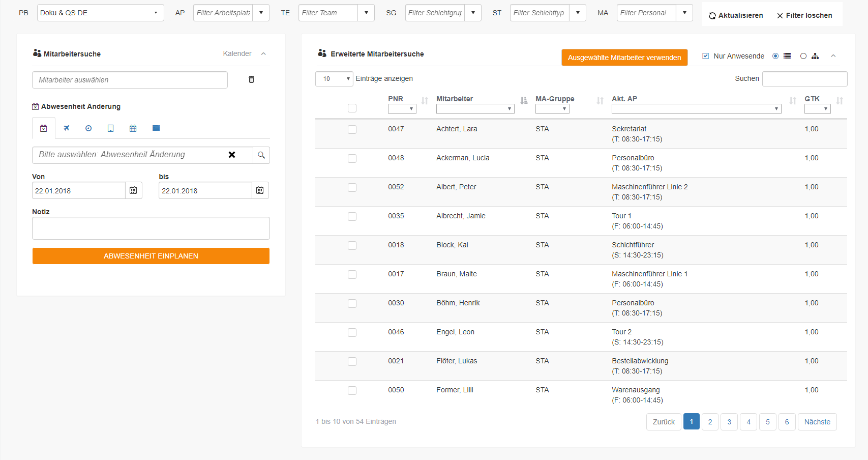The width and height of the screenshot is (868, 460).
Task: Click the Nächste pagination button
Action: [x=817, y=422]
